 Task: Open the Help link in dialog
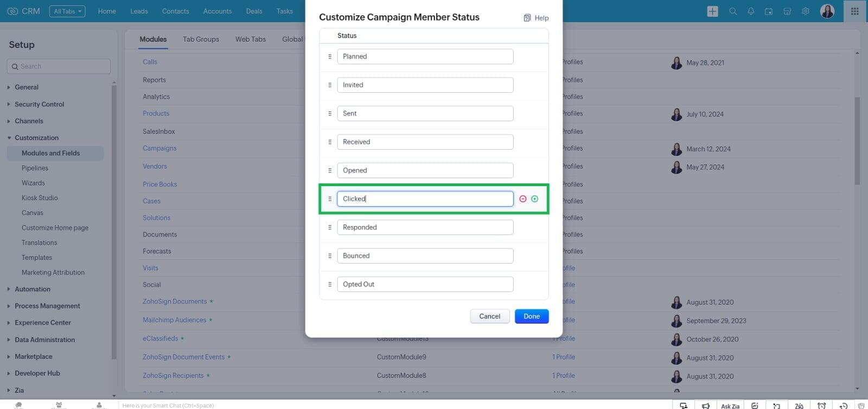coord(536,18)
